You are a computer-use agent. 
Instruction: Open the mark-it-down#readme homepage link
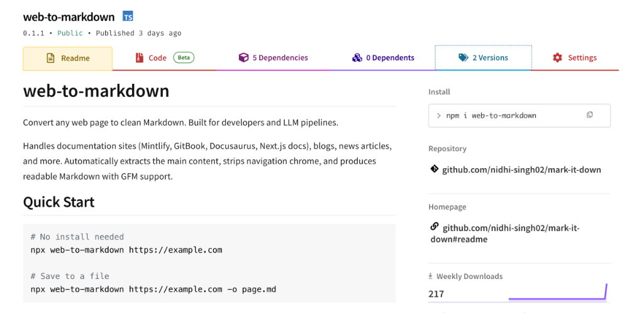pyautogui.click(x=505, y=233)
